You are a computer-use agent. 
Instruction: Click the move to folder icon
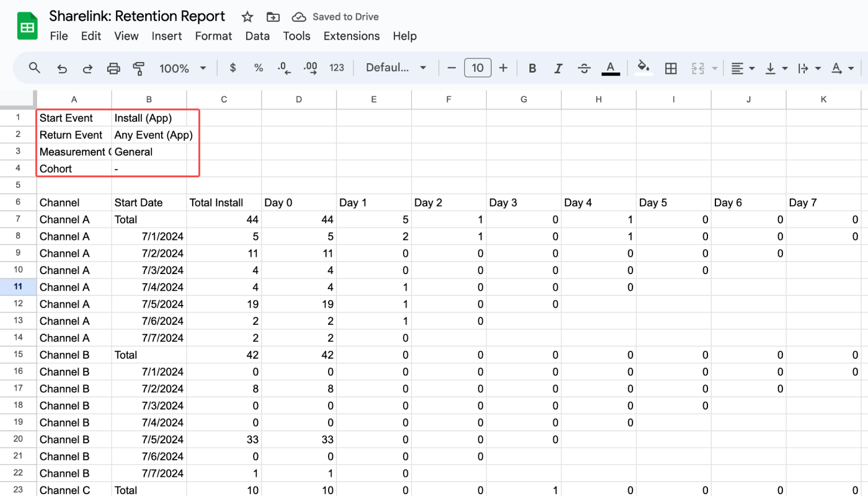[273, 17]
